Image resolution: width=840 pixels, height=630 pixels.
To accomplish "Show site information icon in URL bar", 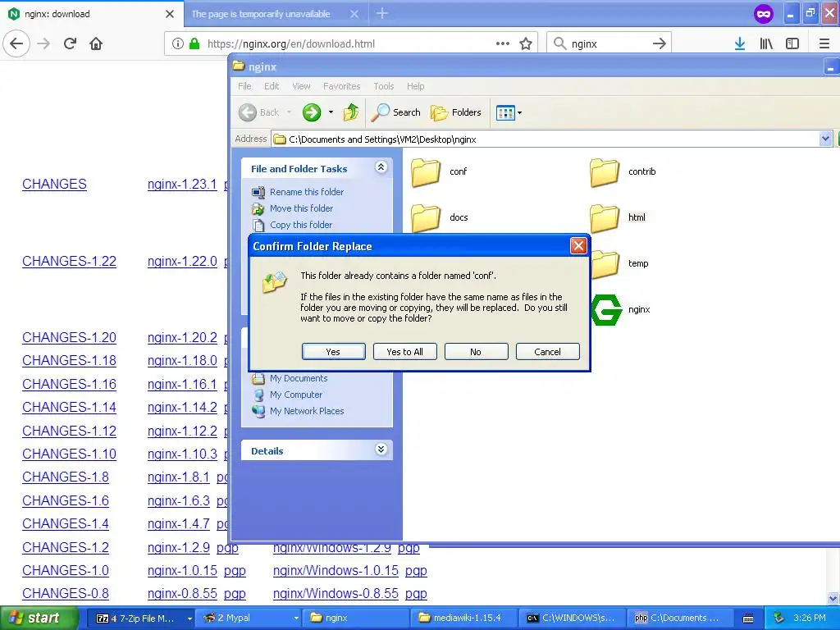I will [x=177, y=43].
